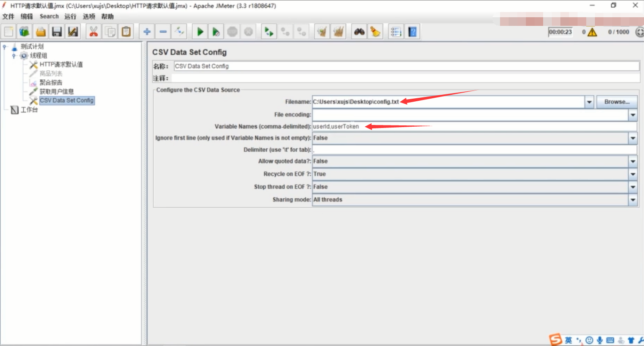Click the Copy icon in the toolbar
This screenshot has height=346, width=644.
pos(110,31)
